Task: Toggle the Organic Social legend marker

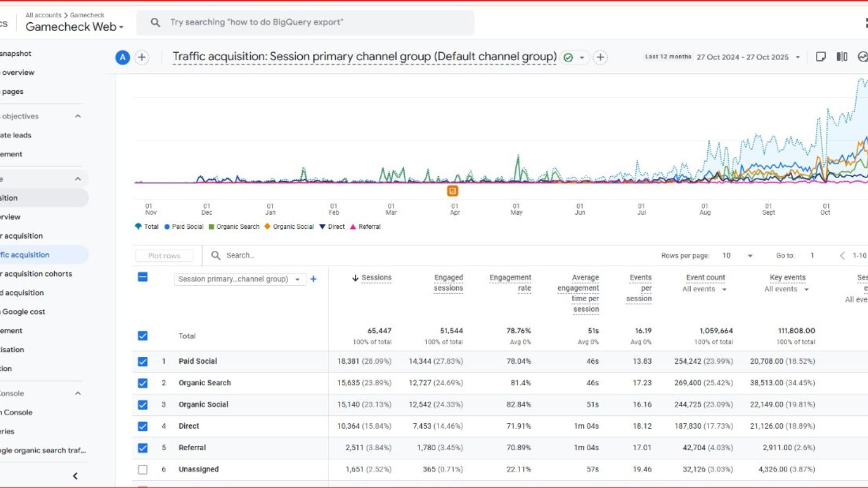Action: (267, 227)
